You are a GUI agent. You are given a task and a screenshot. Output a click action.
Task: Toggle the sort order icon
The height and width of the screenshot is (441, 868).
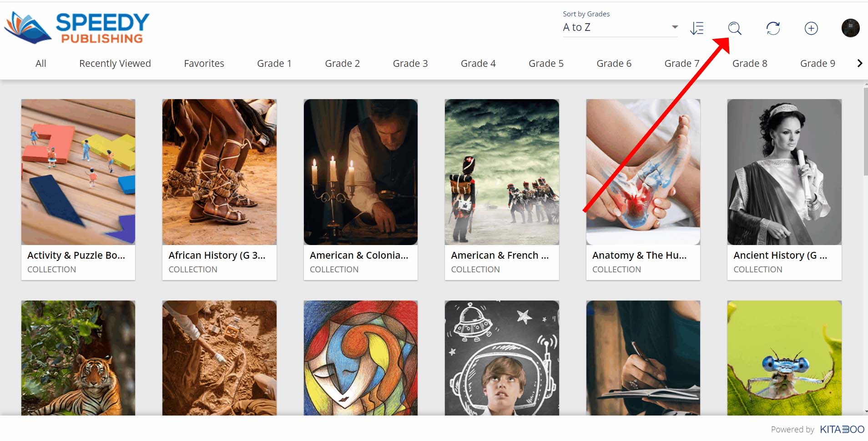(697, 28)
